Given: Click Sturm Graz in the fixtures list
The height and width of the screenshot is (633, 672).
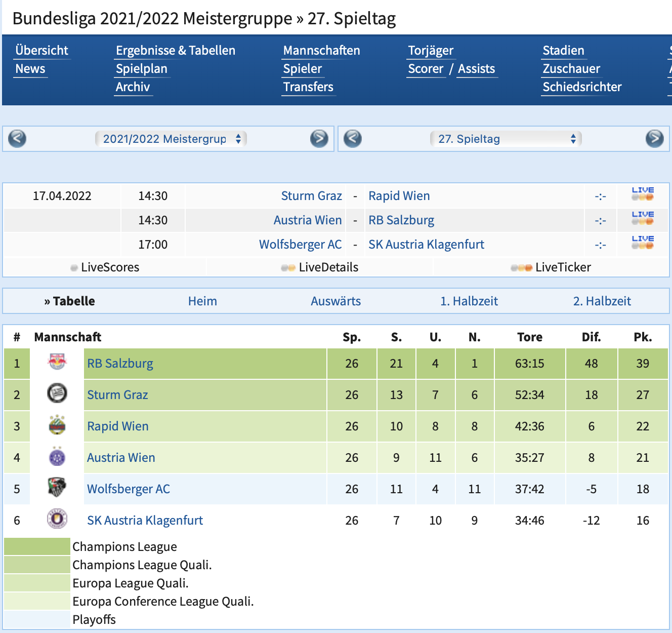Looking at the screenshot, I should (x=312, y=196).
